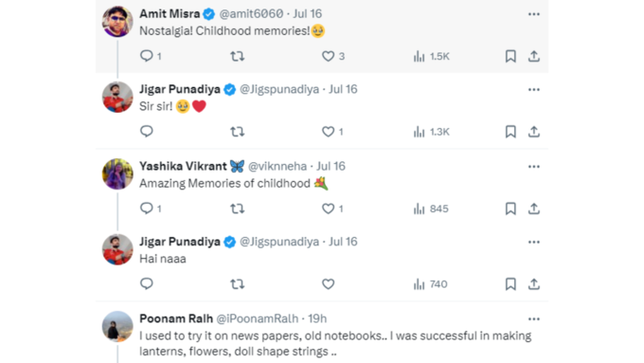Image resolution: width=644 pixels, height=363 pixels.
Task: View 1.3K analytics on 'Sir sir!' tweet
Action: coord(431,132)
